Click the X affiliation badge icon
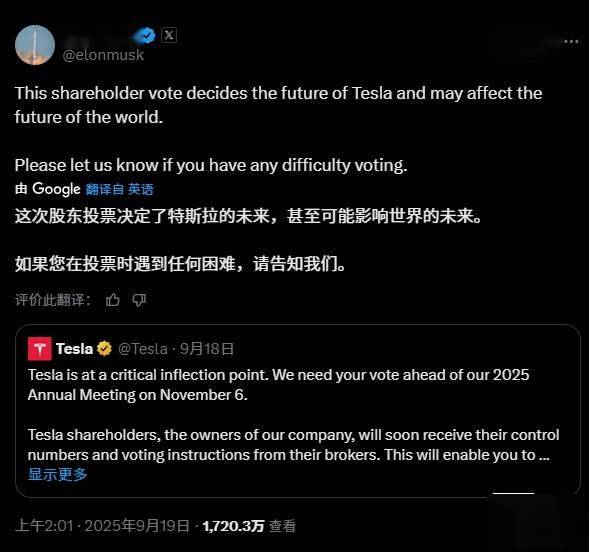The width and height of the screenshot is (589, 552). [169, 35]
